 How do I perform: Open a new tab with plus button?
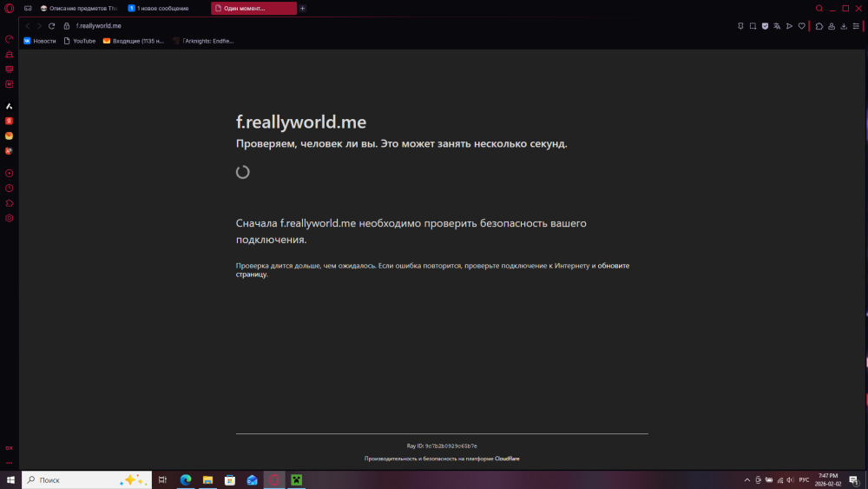(302, 9)
